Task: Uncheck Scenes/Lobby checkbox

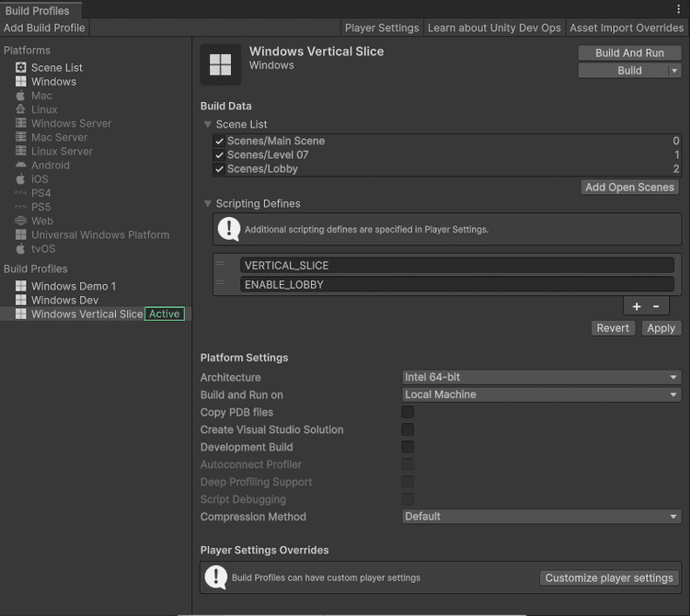Action: pos(219,169)
